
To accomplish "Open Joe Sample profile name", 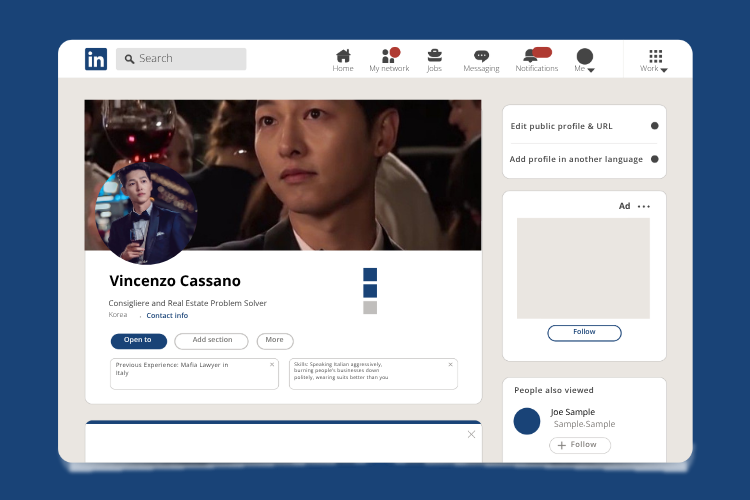I will click(573, 412).
